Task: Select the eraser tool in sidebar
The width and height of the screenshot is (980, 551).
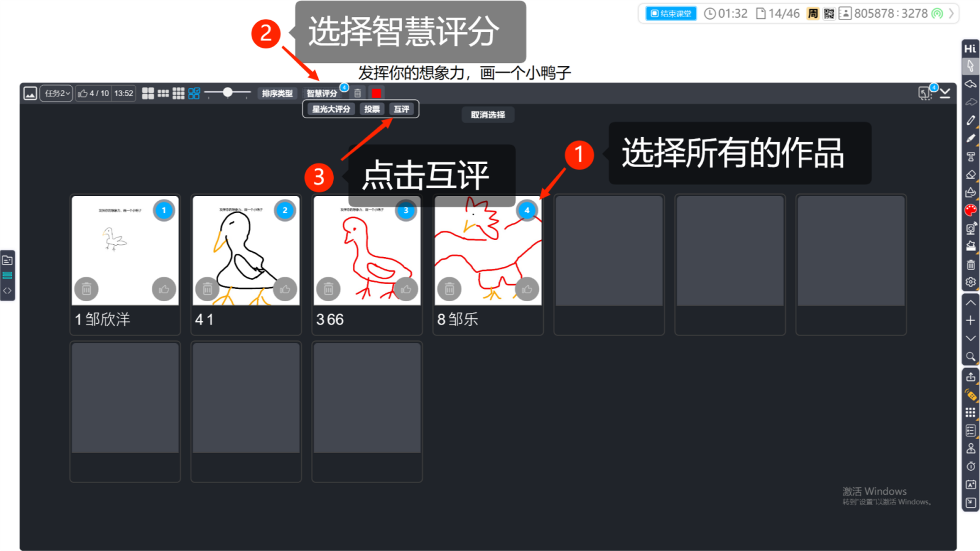Action: click(x=970, y=174)
